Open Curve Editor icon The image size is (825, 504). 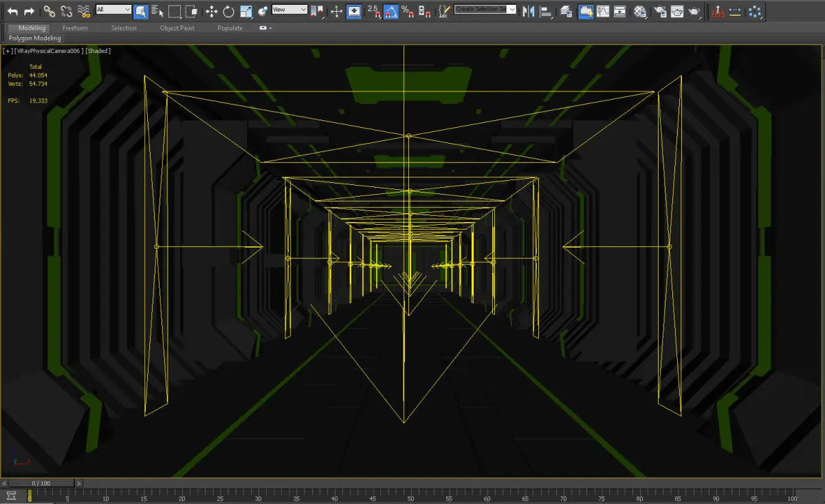point(603,11)
